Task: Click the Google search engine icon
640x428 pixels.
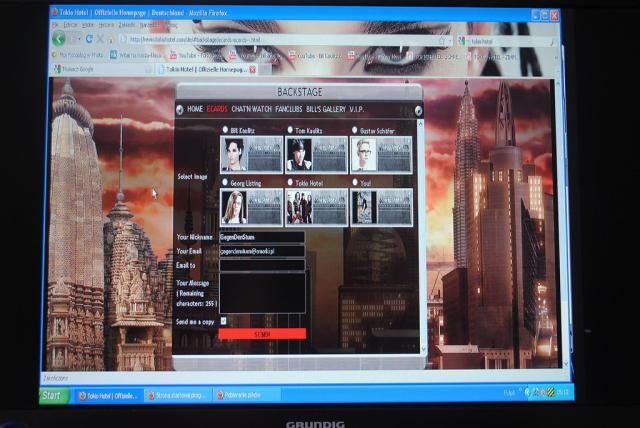Action: [x=462, y=41]
